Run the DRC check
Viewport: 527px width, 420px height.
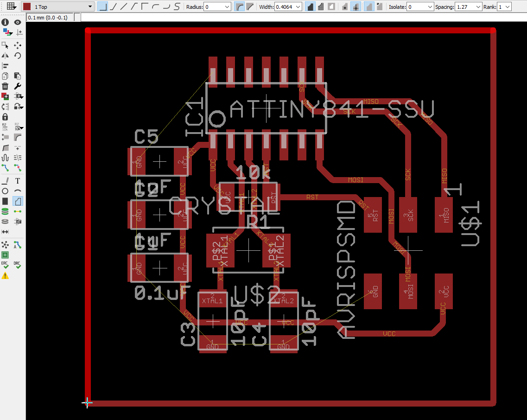(x=17, y=265)
